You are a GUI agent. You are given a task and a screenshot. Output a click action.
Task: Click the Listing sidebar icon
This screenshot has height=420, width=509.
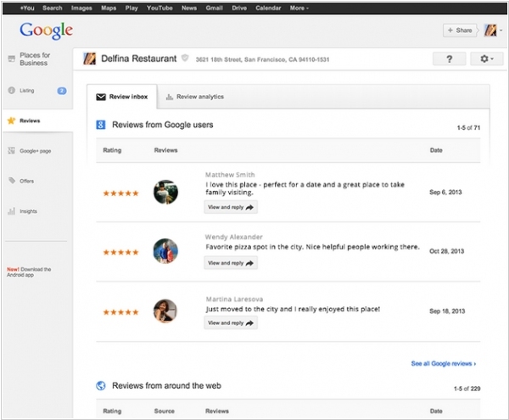click(x=11, y=91)
